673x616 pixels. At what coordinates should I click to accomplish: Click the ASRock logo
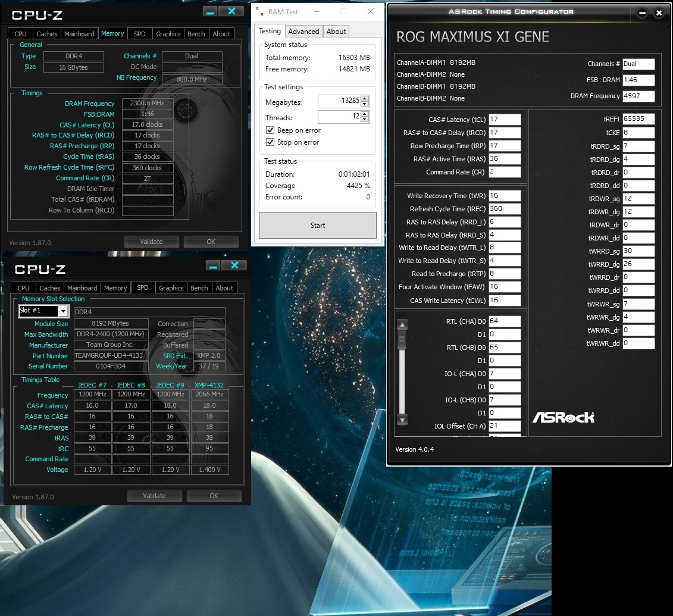tap(564, 417)
